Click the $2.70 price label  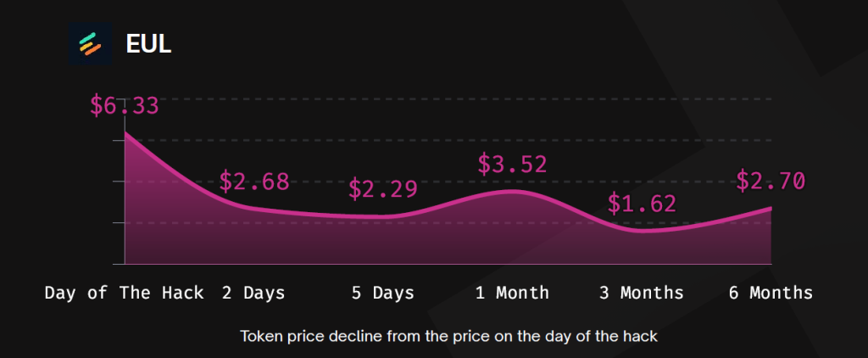coord(770,182)
